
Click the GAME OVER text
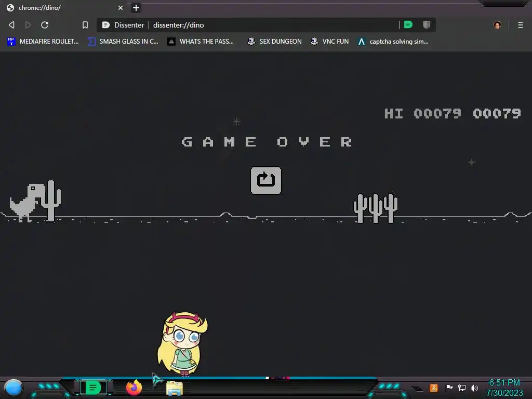[x=267, y=142]
